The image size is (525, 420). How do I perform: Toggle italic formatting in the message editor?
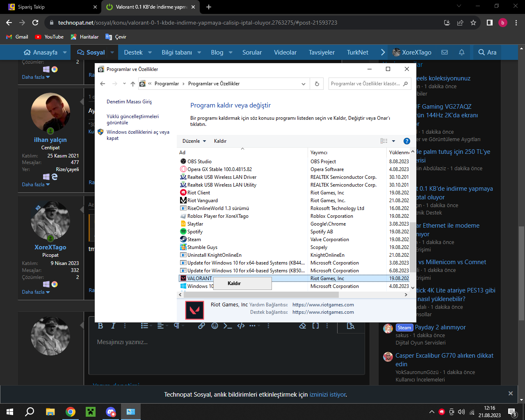114,326
